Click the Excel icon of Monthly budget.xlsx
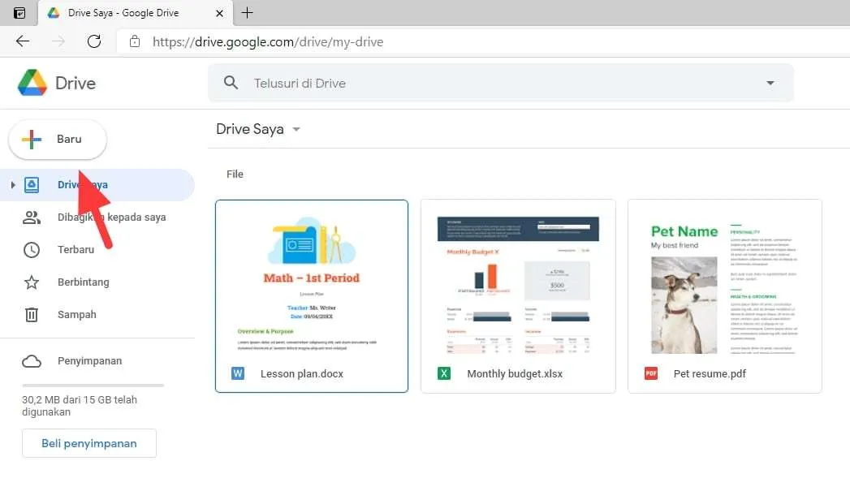The width and height of the screenshot is (850, 504). pyautogui.click(x=444, y=373)
